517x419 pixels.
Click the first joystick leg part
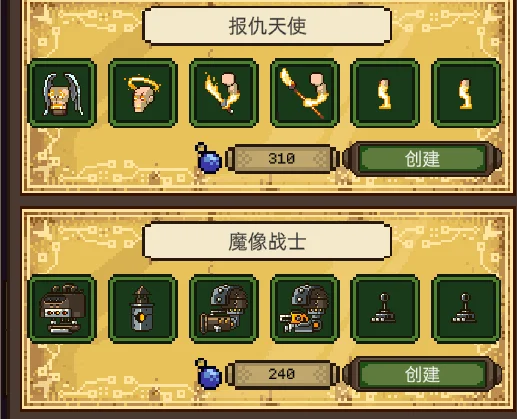tap(385, 309)
